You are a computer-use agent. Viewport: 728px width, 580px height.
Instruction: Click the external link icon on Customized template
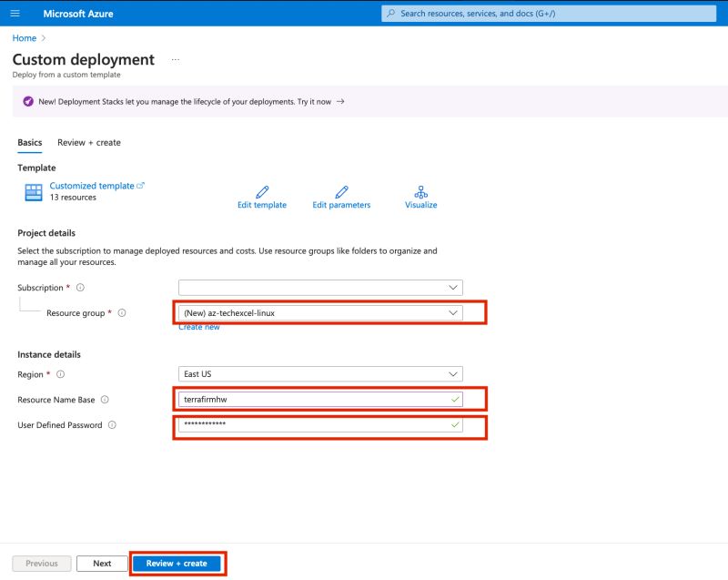pyautogui.click(x=141, y=185)
